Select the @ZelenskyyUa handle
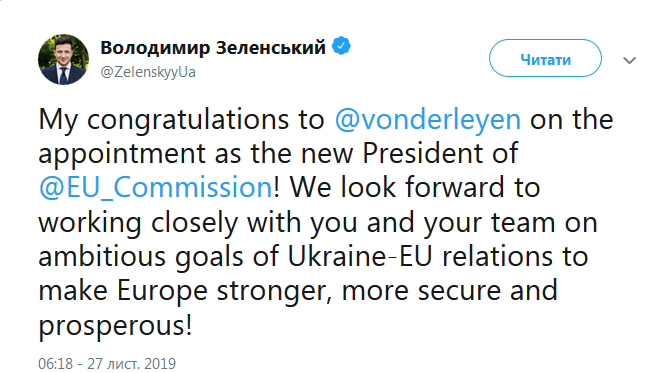The width and height of the screenshot is (672, 373). click(x=148, y=72)
